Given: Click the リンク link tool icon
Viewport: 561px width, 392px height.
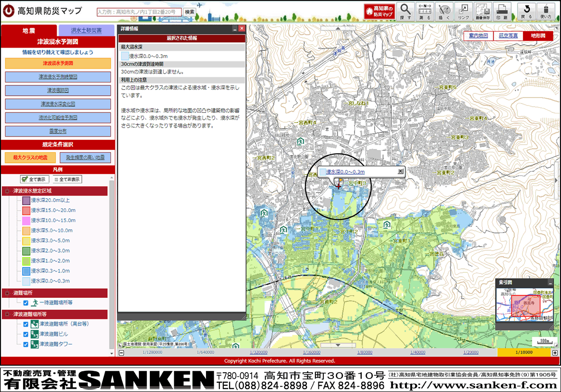Looking at the screenshot, I should click(x=463, y=11).
